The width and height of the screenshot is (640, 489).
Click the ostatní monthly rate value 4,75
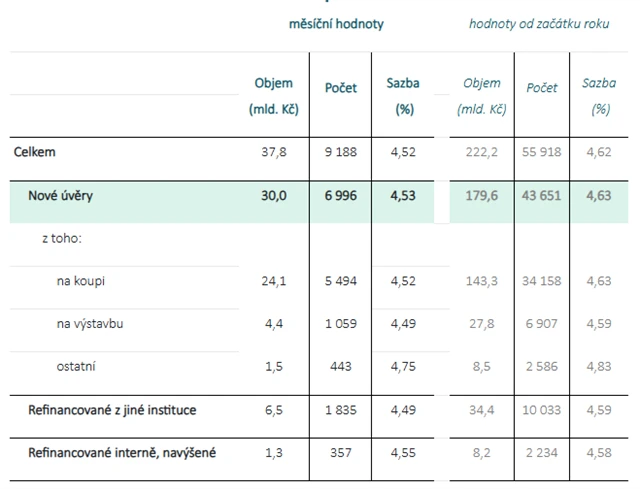pos(404,367)
